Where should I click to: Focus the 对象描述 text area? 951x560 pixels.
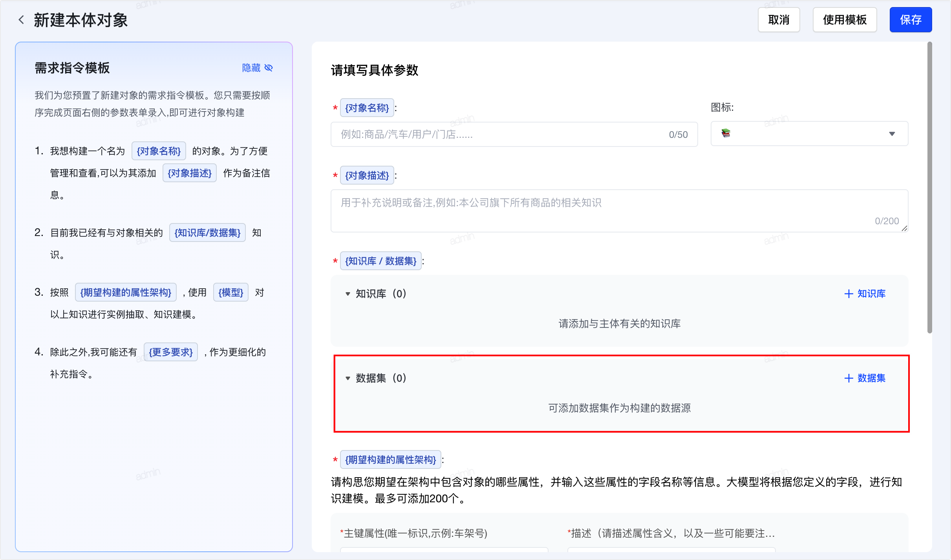[x=619, y=211]
